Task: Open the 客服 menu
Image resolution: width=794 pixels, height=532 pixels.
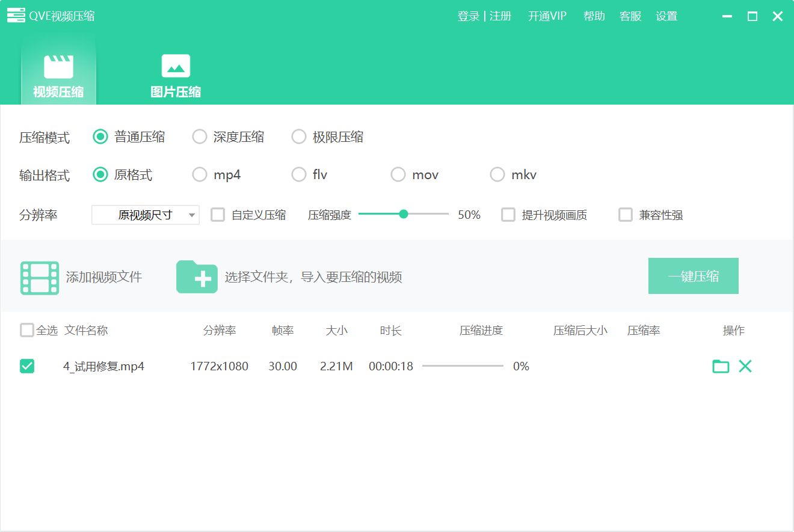Action: tap(630, 16)
